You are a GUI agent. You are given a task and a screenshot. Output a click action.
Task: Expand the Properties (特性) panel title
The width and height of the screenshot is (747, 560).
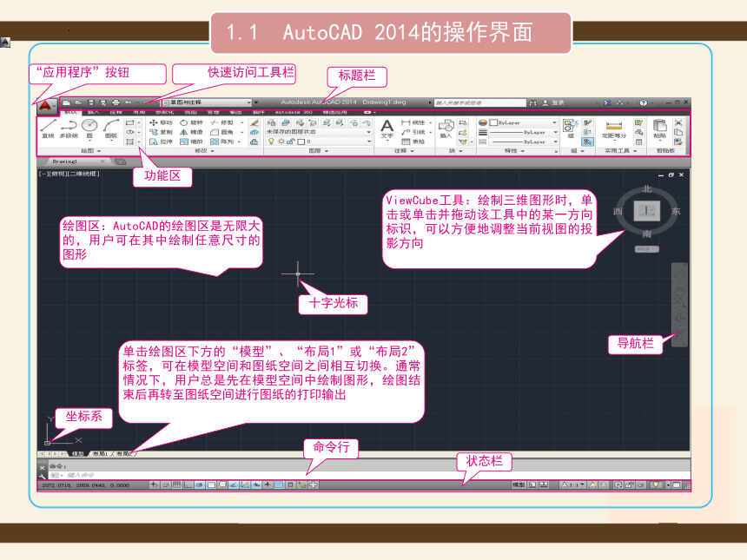coord(514,151)
